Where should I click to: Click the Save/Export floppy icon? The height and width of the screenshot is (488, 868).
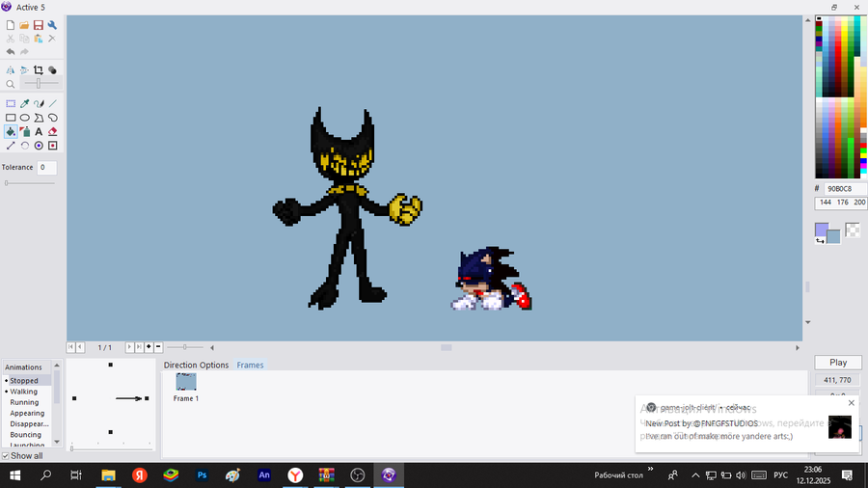(x=39, y=25)
